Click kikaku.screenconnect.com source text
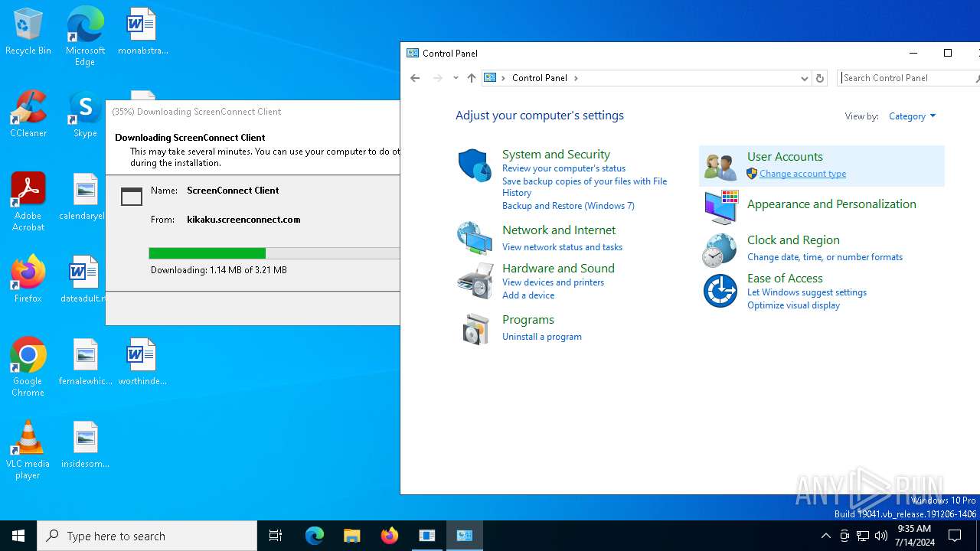 pos(243,220)
